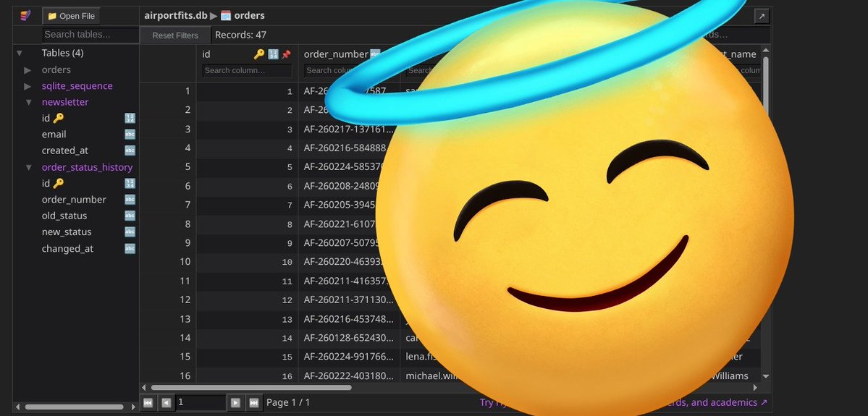Screen dimensions: 868x416
Task: Click the text type icon for new_status
Action: (x=130, y=232)
